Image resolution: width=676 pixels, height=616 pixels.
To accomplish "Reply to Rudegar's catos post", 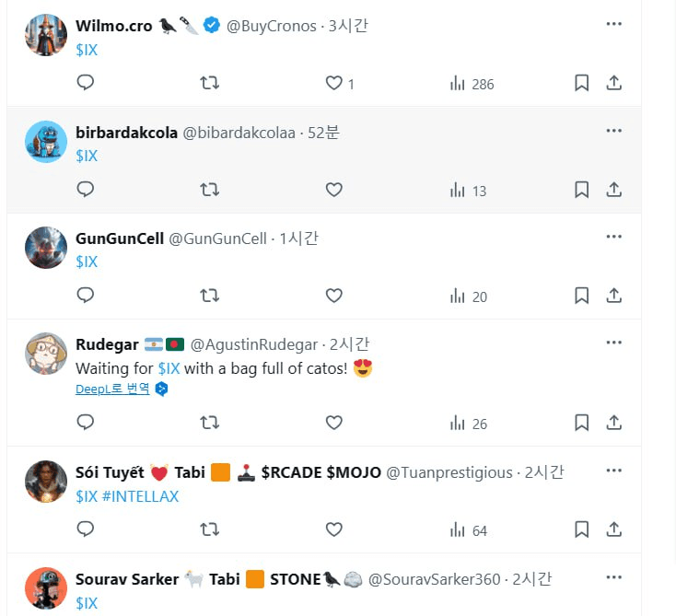I will 86,423.
